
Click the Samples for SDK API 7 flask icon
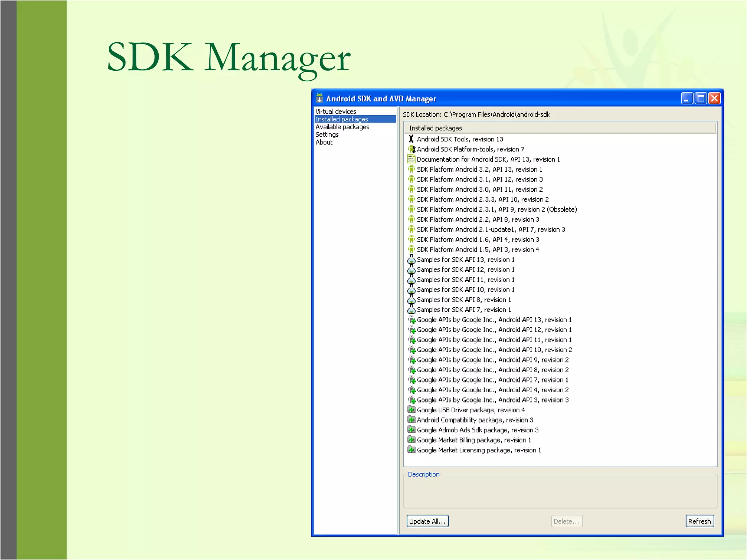click(x=411, y=310)
